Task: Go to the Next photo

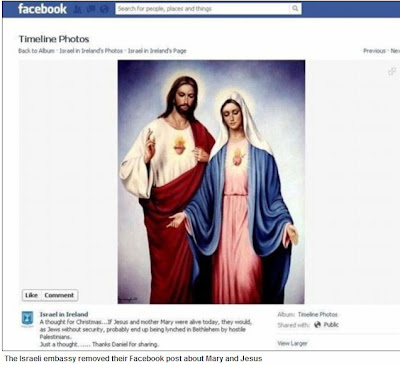Action: click(x=395, y=51)
